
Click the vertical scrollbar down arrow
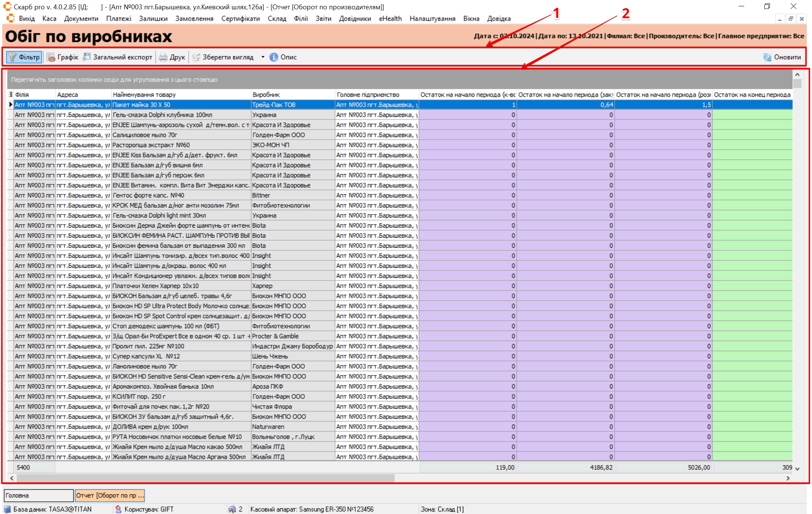[797, 469]
